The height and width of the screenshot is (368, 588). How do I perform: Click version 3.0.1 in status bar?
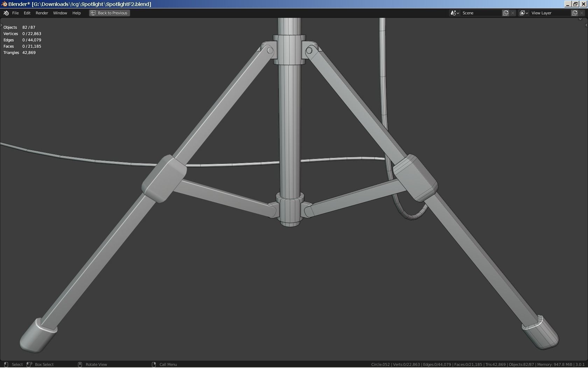(580, 364)
